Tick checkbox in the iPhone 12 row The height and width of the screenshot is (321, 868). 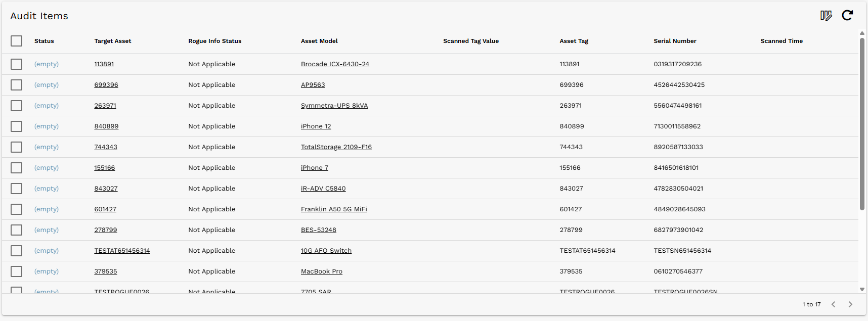(x=17, y=126)
